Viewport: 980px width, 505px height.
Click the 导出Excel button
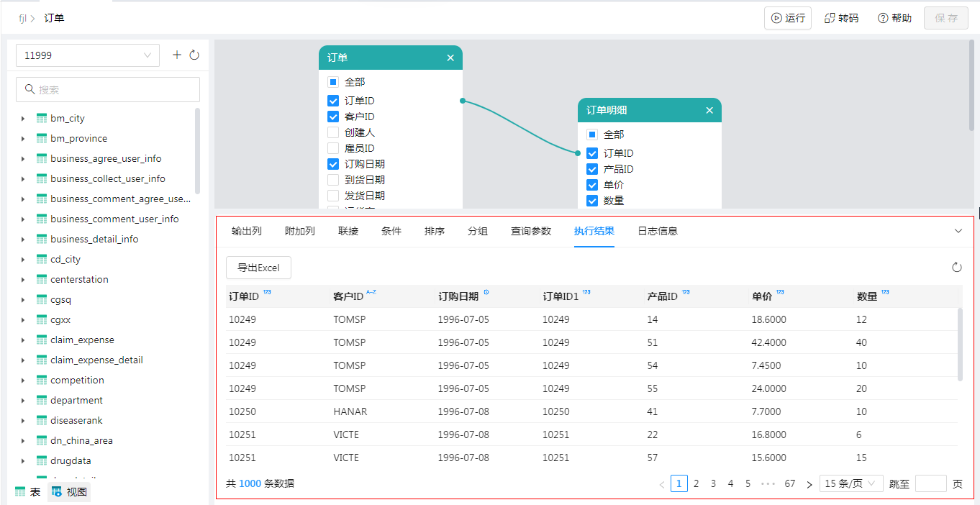point(258,268)
